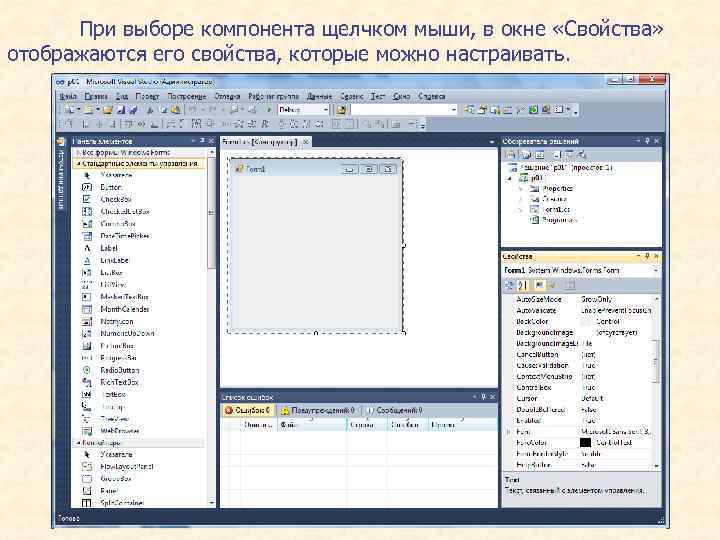Pin the Toolbox panel auto-hide
The height and width of the screenshot is (540, 720).
(x=202, y=141)
